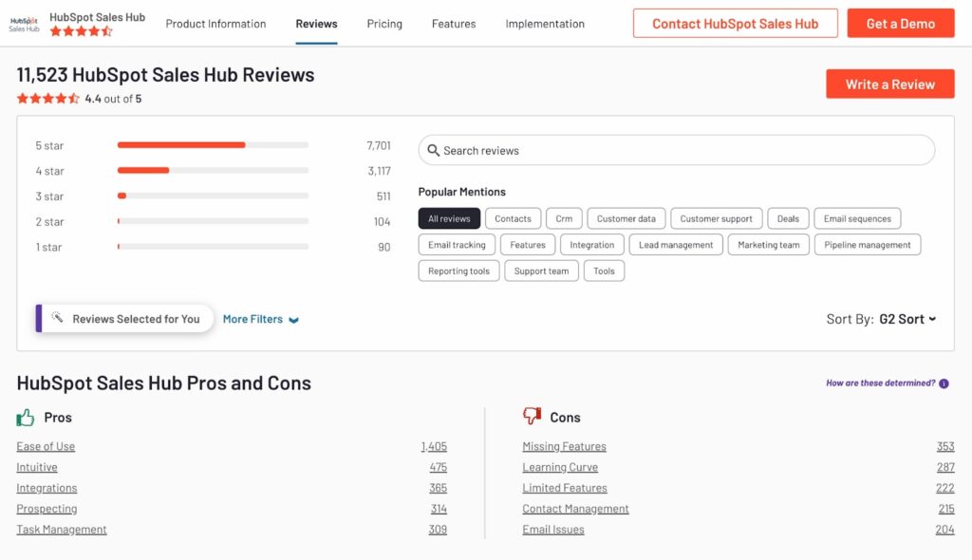Filter by the Integration chip
The height and width of the screenshot is (560, 972).
coord(592,244)
